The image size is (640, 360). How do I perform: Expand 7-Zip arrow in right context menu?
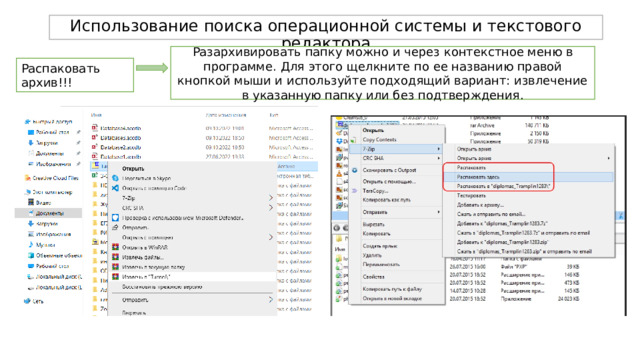439,149
